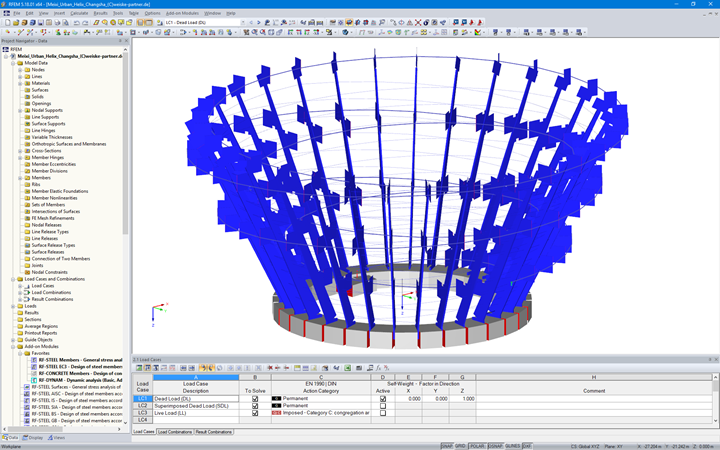
Task: Collapse the Model Data tree node
Action: pos(13,63)
